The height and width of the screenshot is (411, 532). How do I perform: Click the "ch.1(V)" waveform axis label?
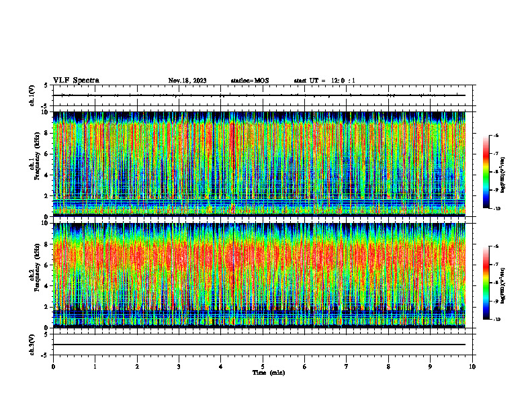[x=32, y=95]
